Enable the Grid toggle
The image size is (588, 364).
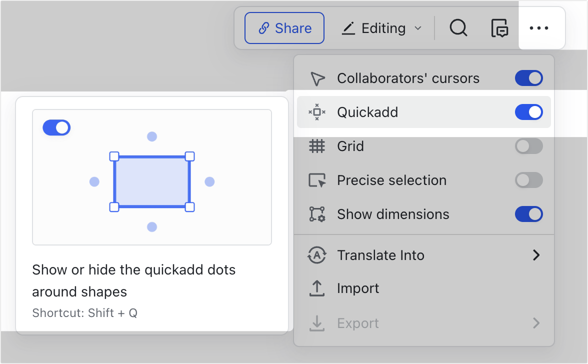(x=528, y=146)
